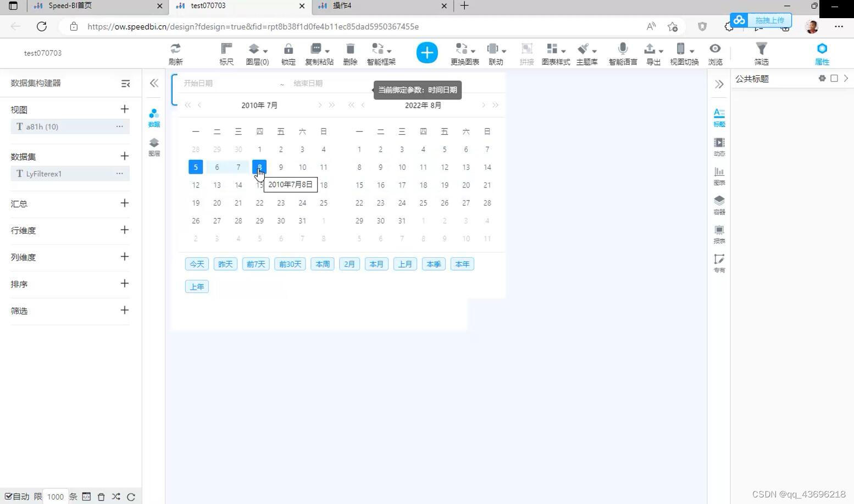Click the row limit 1000 field
This screenshot has width=854, height=504.
(x=56, y=496)
